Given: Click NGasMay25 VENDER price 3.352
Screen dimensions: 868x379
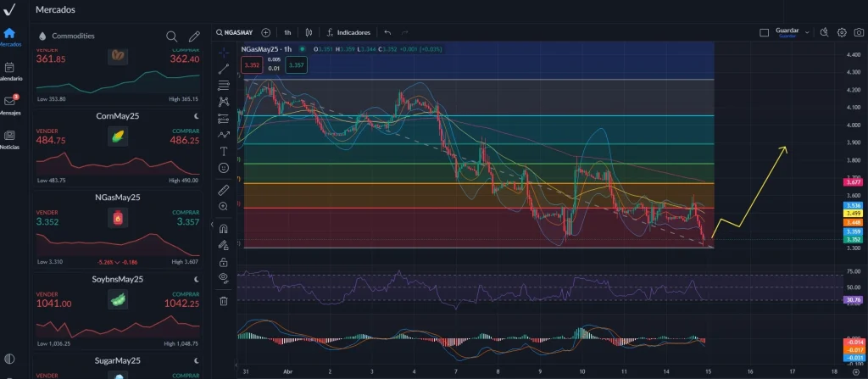Looking at the screenshot, I should pyautogui.click(x=47, y=222).
